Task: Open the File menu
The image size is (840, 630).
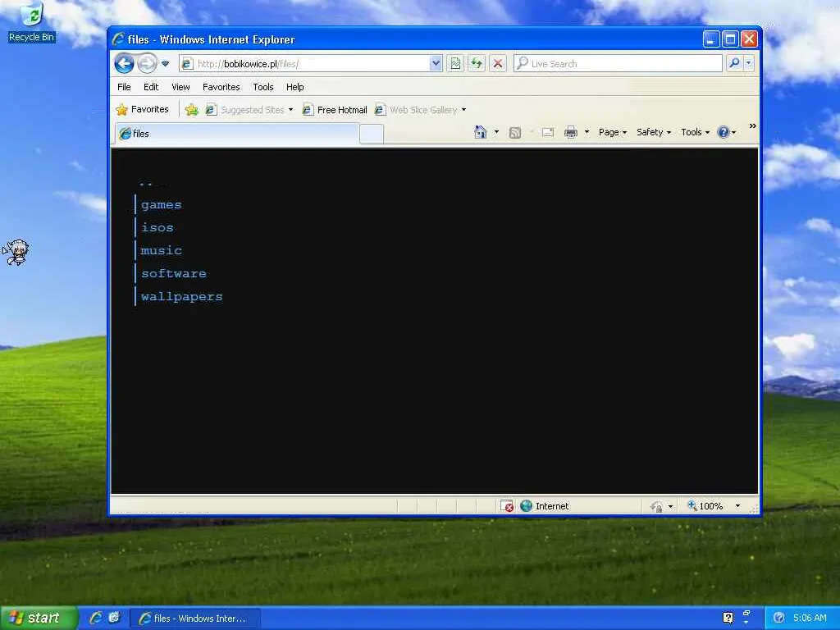Action: 125,87
